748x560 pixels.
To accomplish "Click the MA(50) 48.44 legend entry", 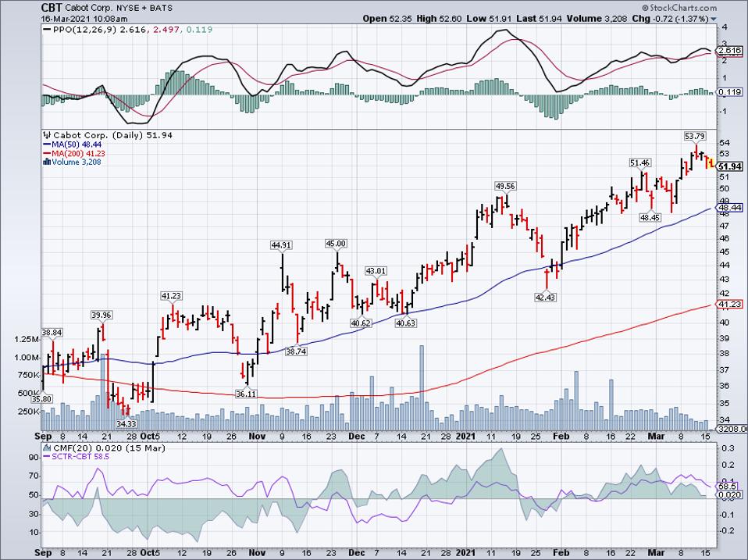I will (77, 144).
